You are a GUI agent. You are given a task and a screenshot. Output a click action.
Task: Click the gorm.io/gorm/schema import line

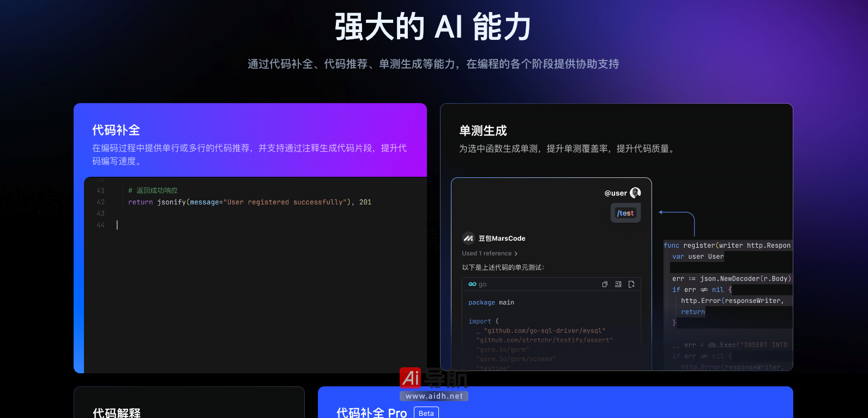coord(516,359)
